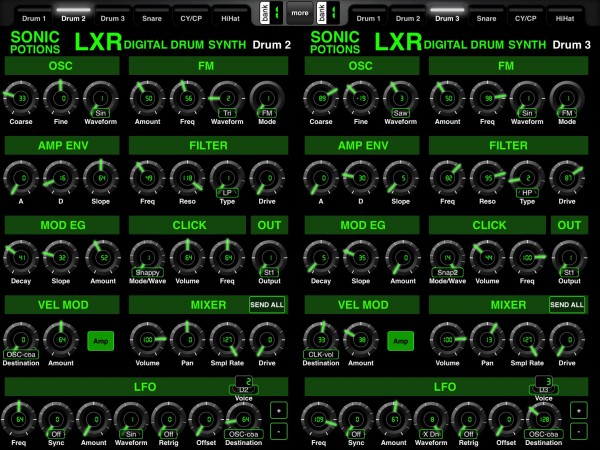The width and height of the screenshot is (600, 450).
Task: Switch to Drum 1 tab in Drum 2 panel
Action: click(x=34, y=16)
